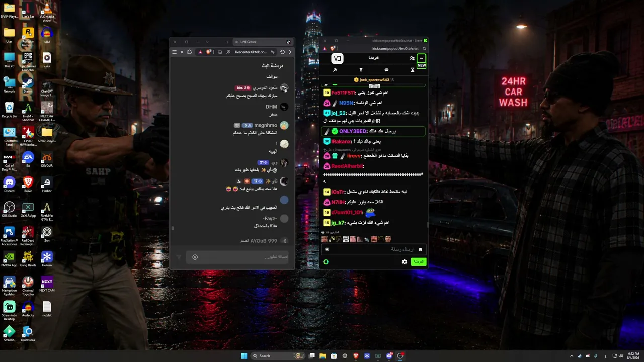Open the NZXT CAM desktop shortcut

point(47,284)
